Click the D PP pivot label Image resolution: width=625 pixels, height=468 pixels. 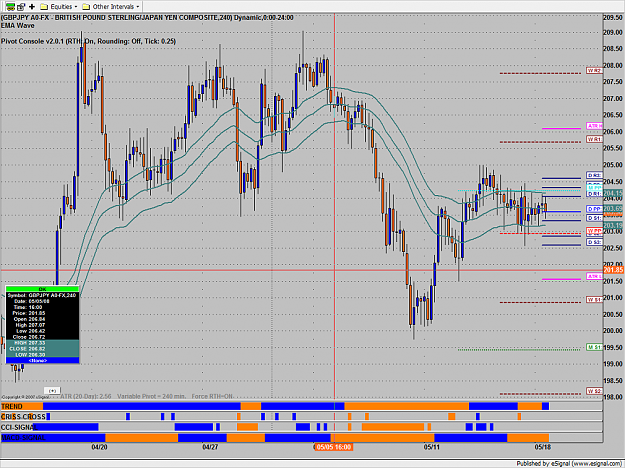[x=594, y=209]
